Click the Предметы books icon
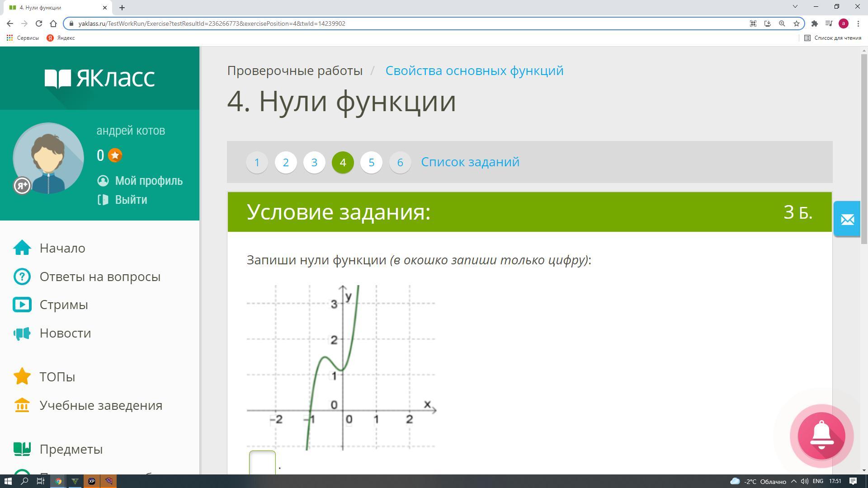The height and width of the screenshot is (488, 868). [22, 449]
